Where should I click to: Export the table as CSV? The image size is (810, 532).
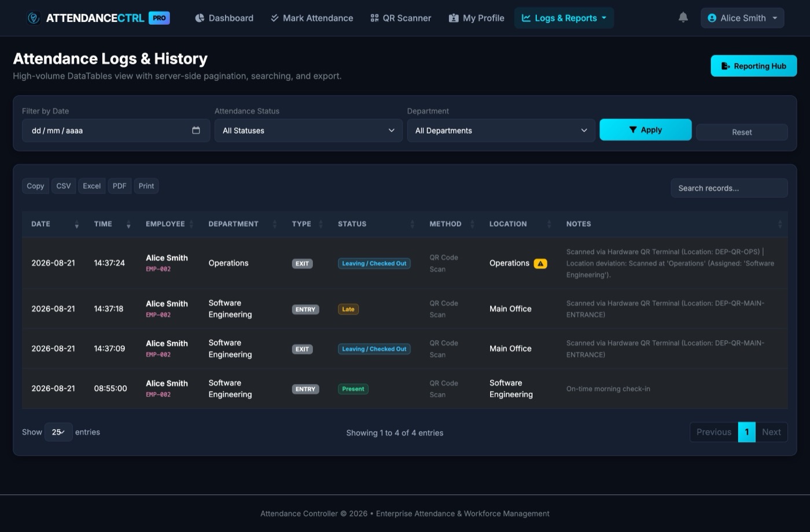point(64,186)
